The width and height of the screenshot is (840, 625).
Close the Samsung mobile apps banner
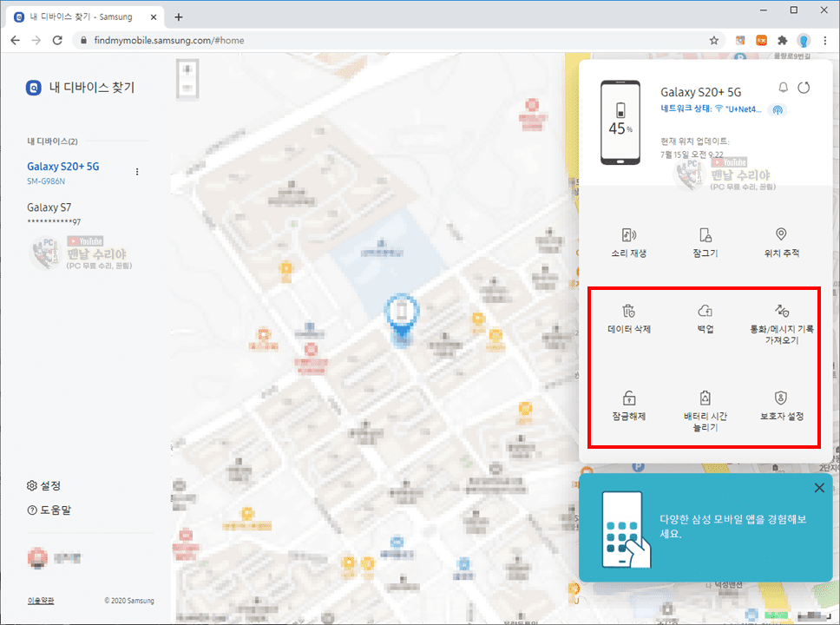tap(819, 488)
